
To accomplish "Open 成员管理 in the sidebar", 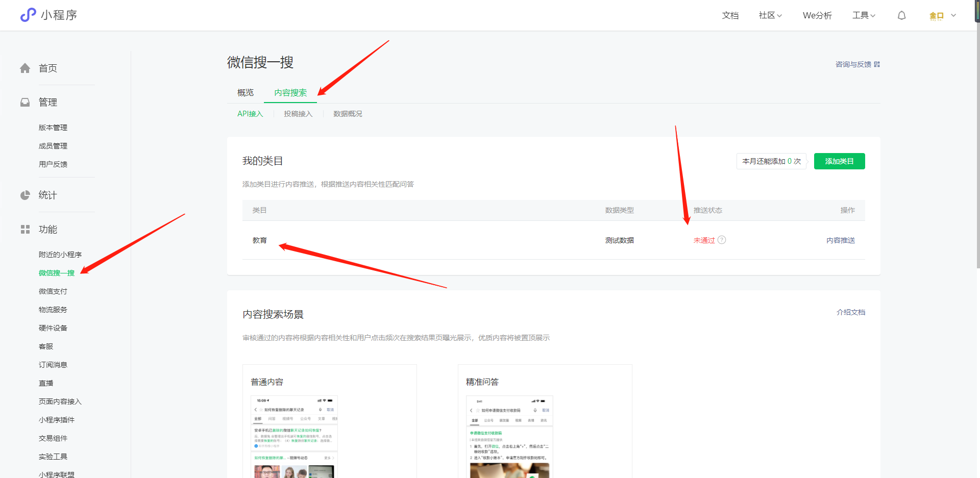I will [53, 146].
